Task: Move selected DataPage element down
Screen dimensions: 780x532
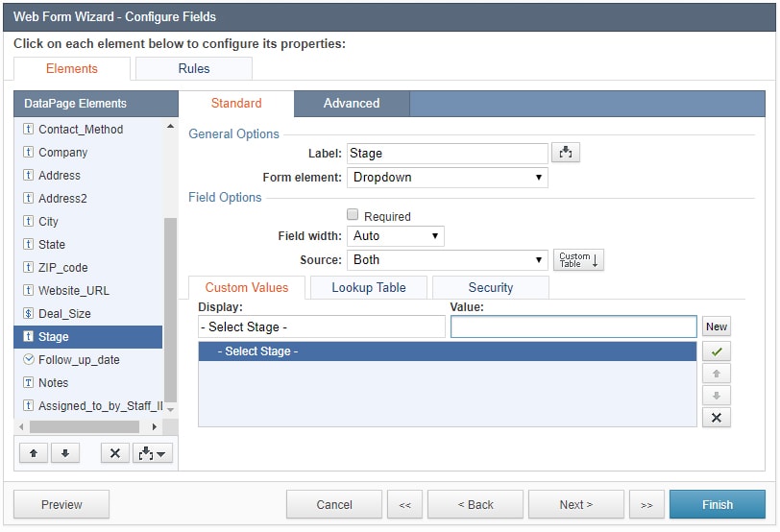Action: [64, 453]
